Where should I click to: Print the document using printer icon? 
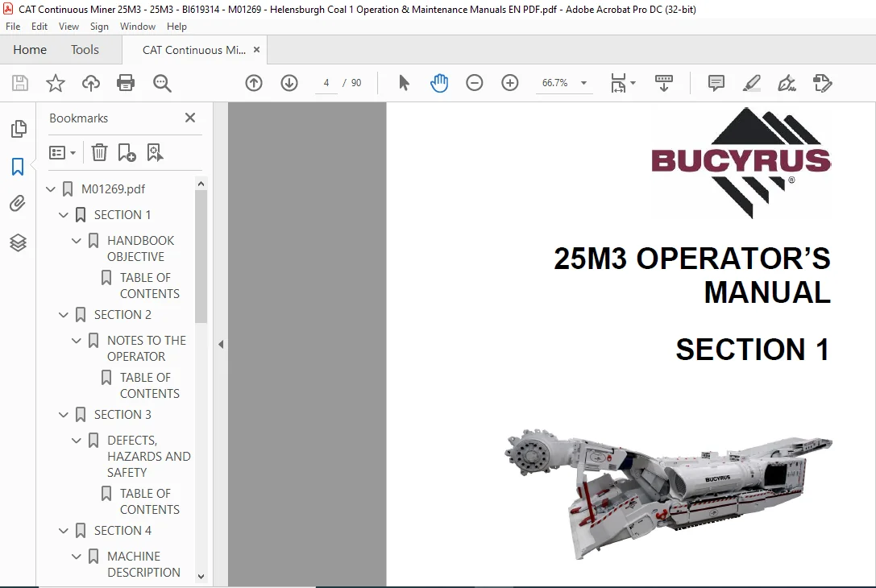pyautogui.click(x=126, y=83)
